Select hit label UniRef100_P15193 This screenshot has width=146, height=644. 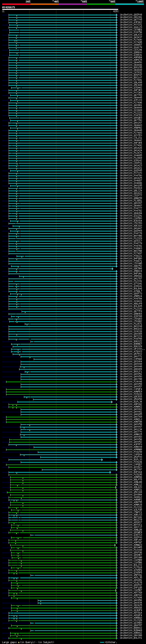pos(131,394)
